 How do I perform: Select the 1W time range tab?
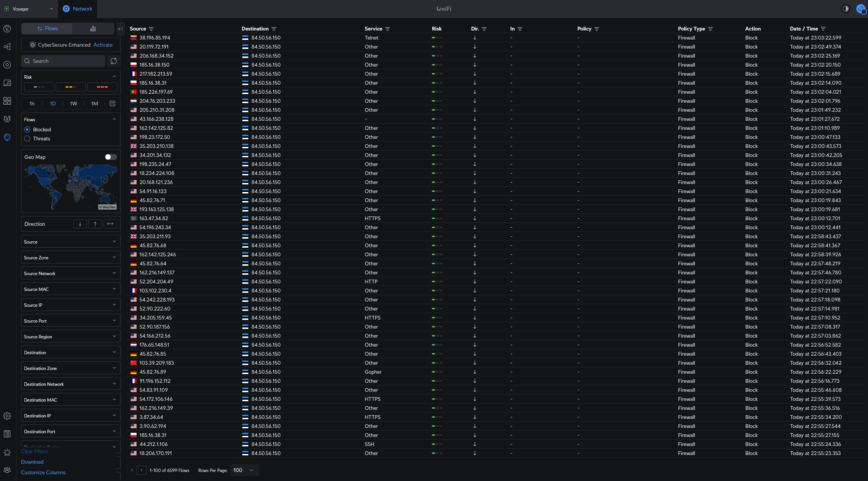(73, 104)
